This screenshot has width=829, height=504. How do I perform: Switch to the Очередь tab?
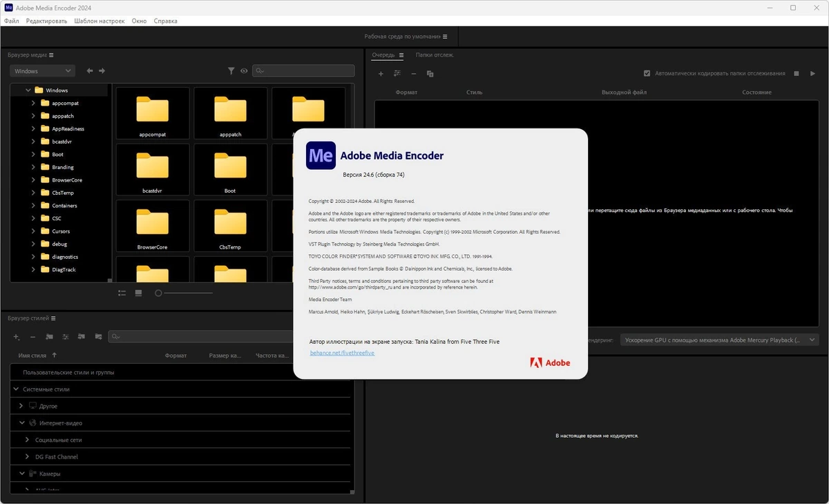pos(383,55)
